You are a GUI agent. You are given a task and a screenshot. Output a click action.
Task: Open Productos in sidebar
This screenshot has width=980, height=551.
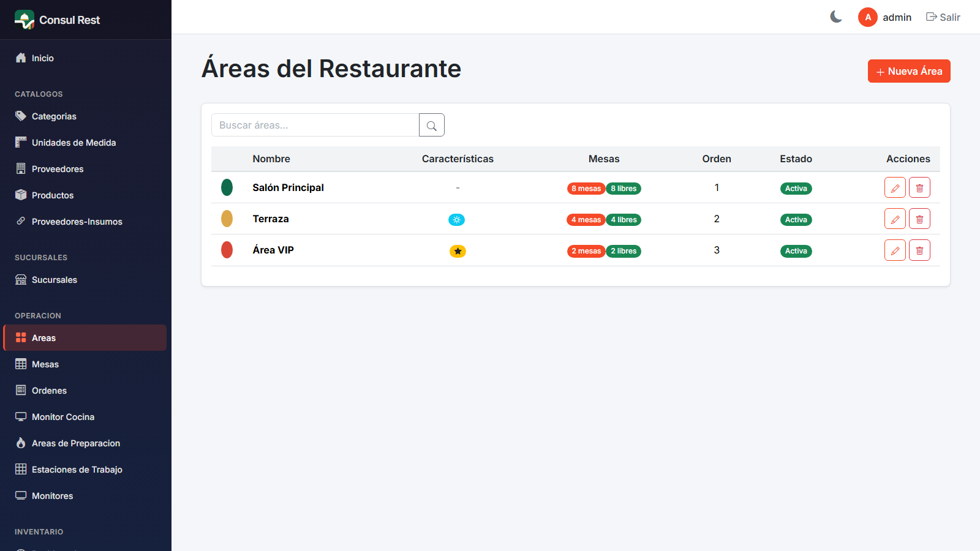(85, 195)
